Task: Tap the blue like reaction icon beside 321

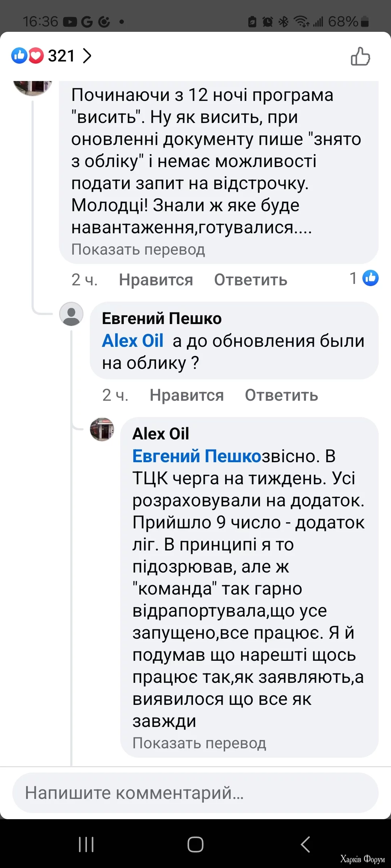Action: (x=19, y=56)
